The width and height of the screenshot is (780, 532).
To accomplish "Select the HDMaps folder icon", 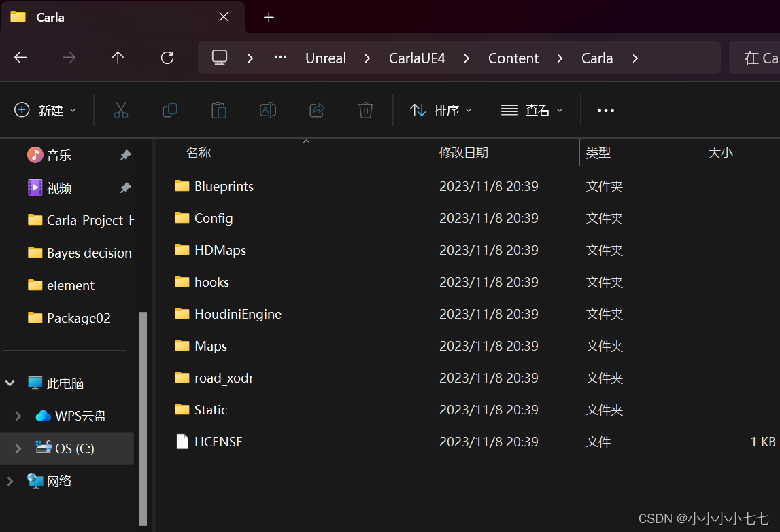I will click(x=182, y=249).
